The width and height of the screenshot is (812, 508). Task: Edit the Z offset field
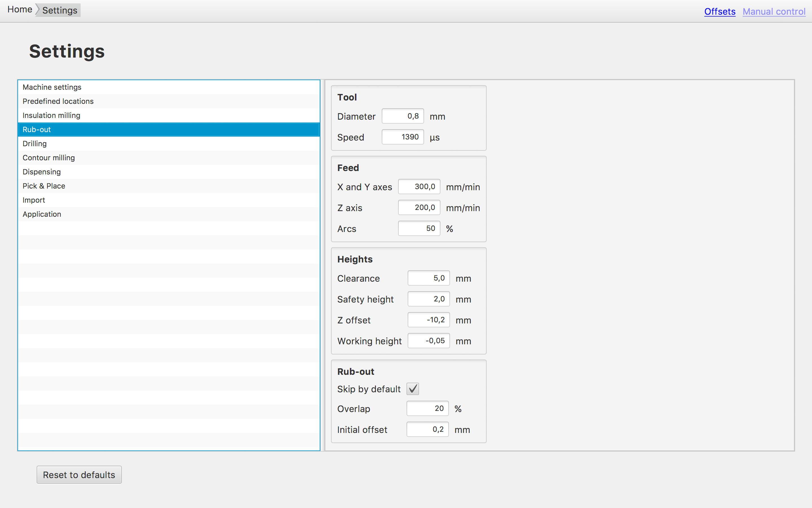429,320
